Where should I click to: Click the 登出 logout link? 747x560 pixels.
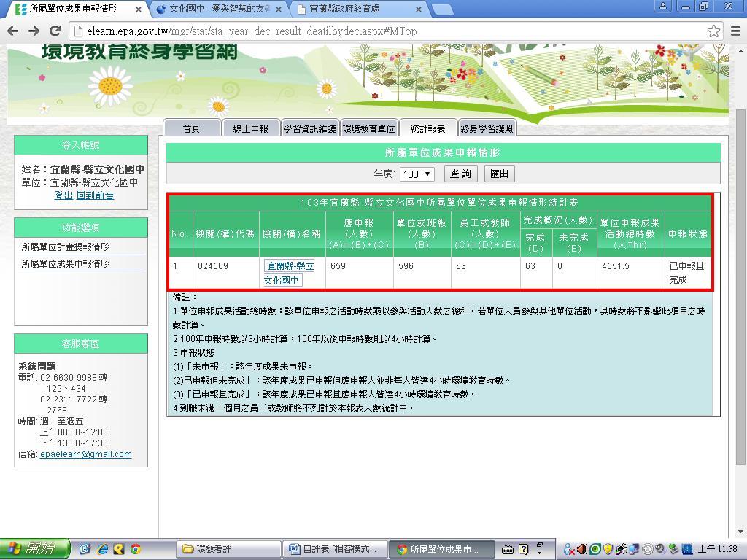coord(63,195)
